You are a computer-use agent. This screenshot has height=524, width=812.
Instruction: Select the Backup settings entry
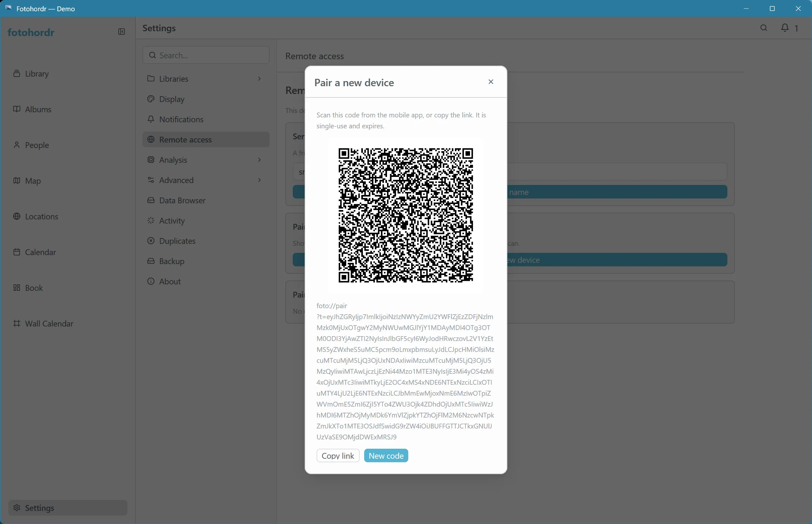pyautogui.click(x=206, y=261)
